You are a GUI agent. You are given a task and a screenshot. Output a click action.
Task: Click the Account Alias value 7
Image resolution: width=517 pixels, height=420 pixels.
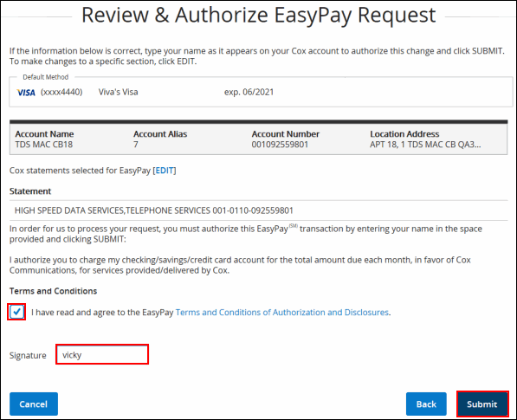(136, 145)
